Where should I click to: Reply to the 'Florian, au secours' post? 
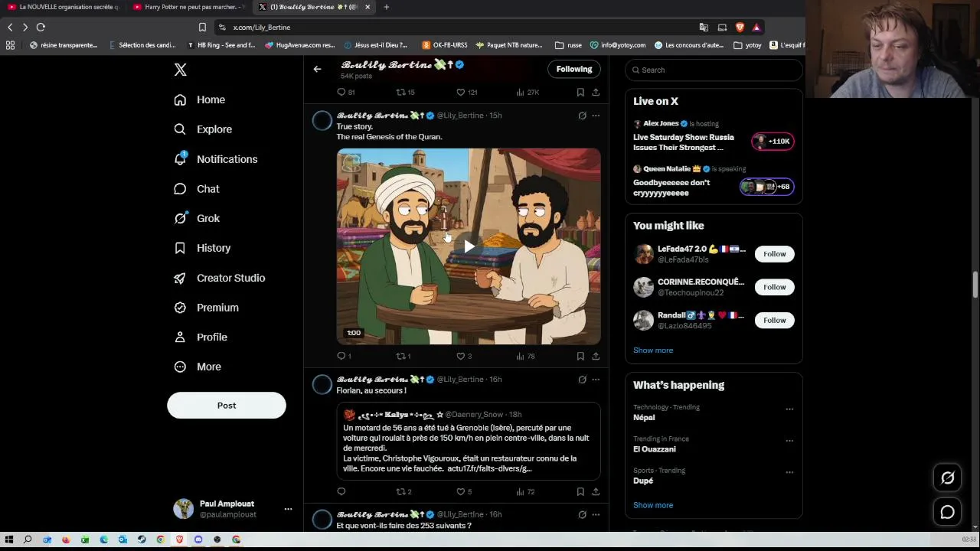341,491
